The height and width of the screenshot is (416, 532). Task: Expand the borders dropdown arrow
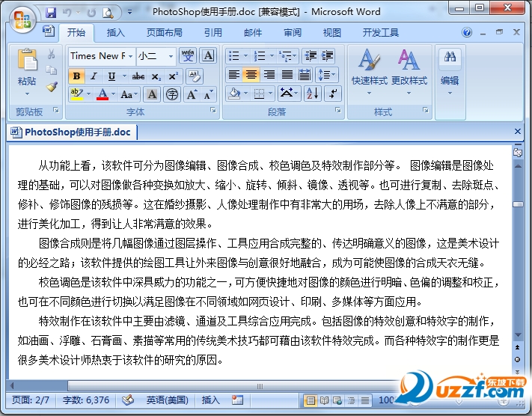pos(270,94)
